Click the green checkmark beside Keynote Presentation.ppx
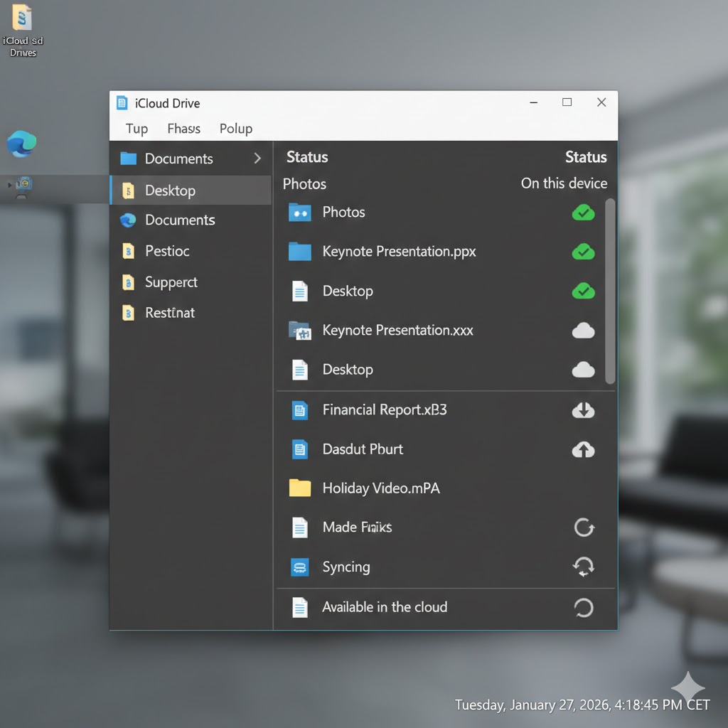Screen dimensions: 728x728 tap(583, 252)
